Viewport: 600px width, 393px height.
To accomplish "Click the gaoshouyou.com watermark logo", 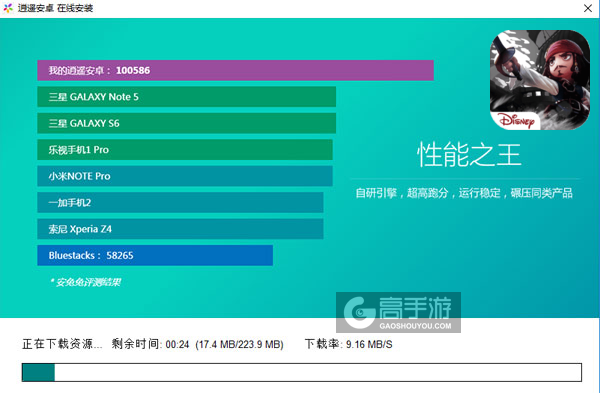I will (x=398, y=312).
